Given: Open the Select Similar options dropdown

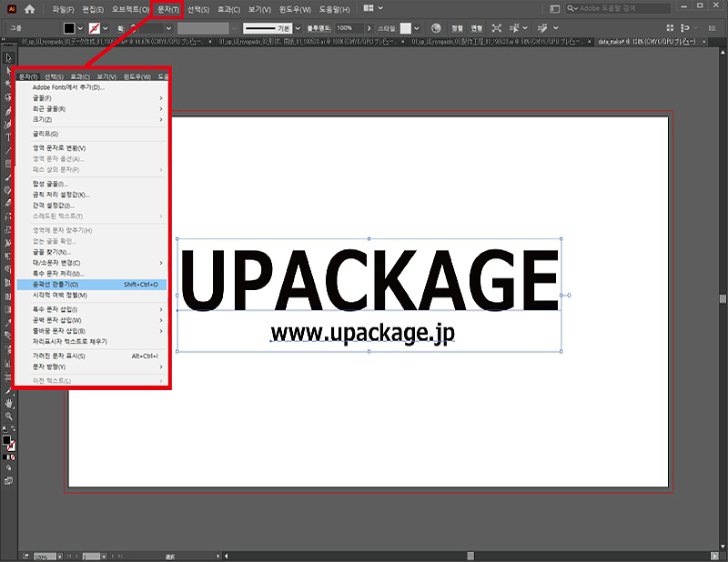Looking at the screenshot, I should pos(525,28).
